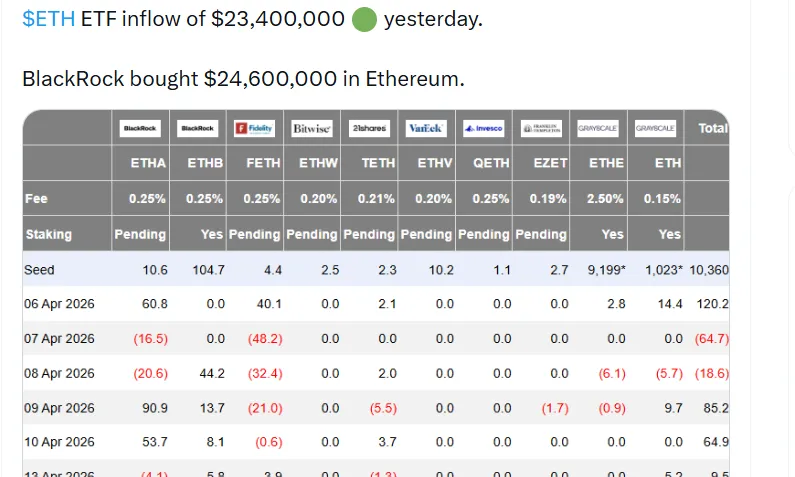795x477 pixels.
Task: Click the Franklin Templeton logo above EZET
Action: tap(541, 128)
